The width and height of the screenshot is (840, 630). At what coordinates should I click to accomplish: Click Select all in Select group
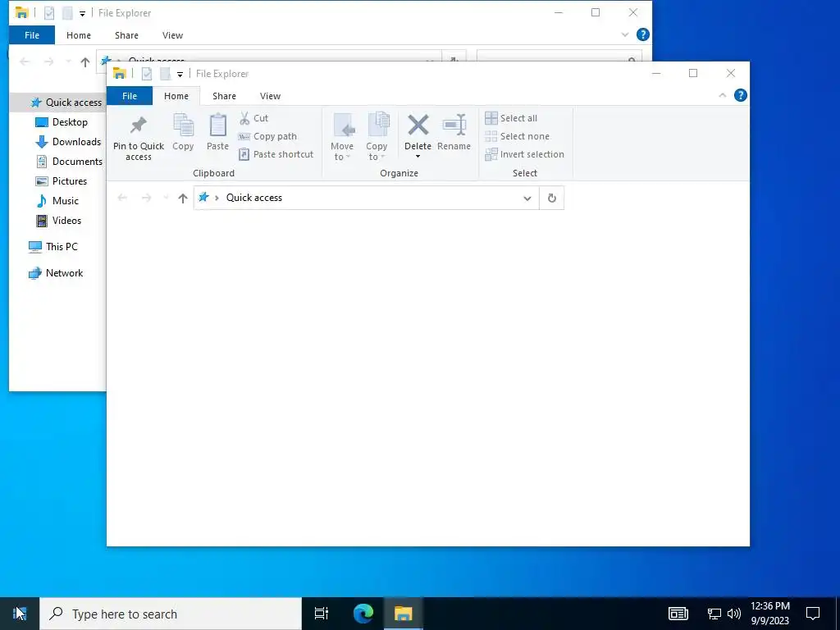point(511,118)
